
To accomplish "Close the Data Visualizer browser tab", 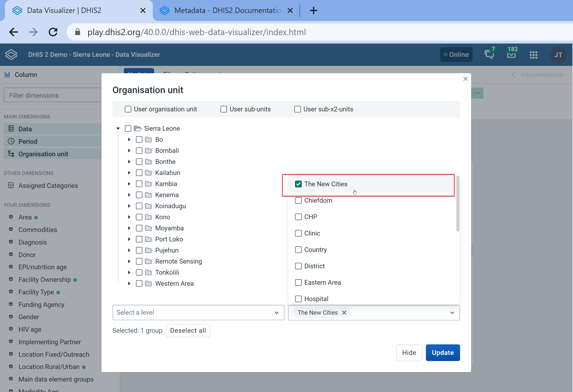I will pos(143,10).
